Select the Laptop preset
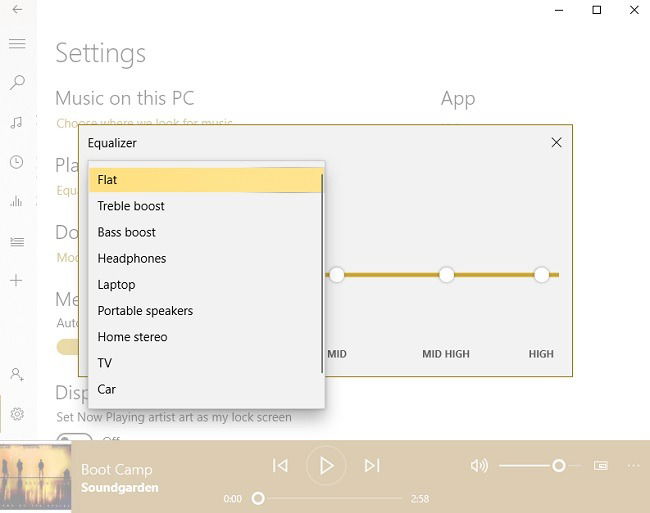 (205, 285)
